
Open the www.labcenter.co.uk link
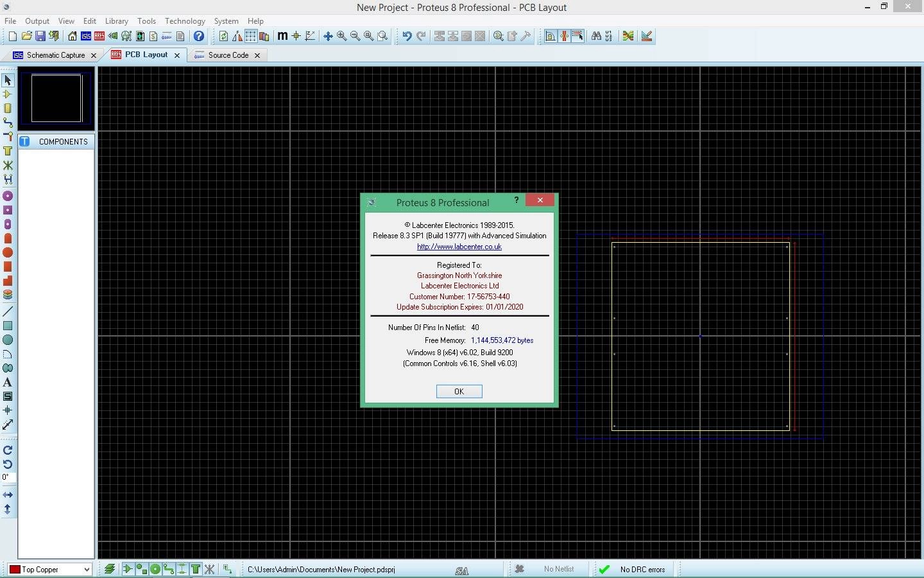click(459, 247)
